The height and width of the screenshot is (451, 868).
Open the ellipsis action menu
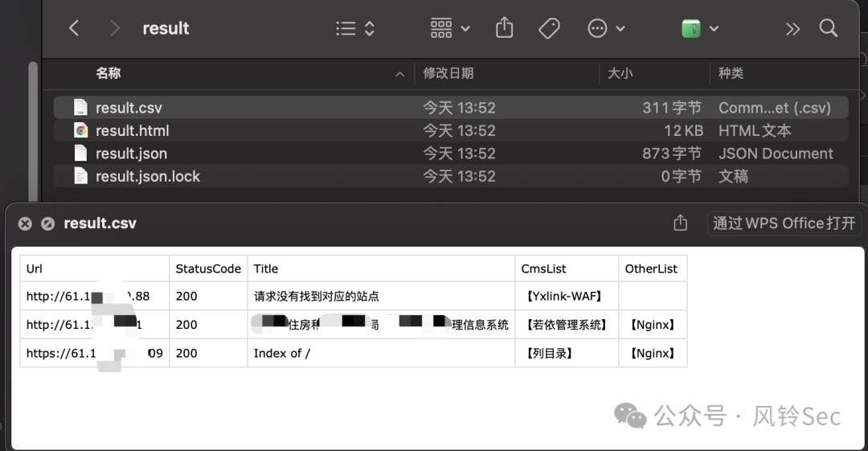coord(606,29)
